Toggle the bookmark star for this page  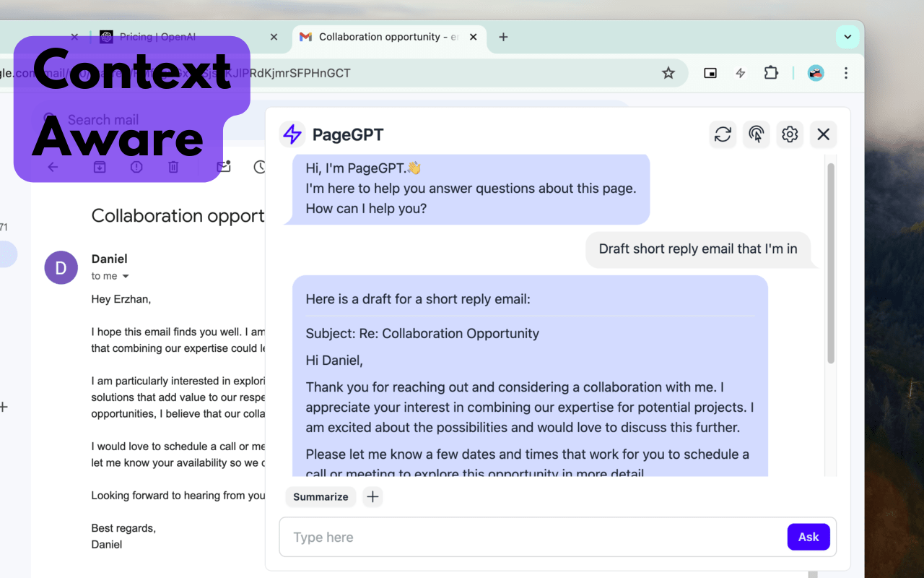[668, 72]
